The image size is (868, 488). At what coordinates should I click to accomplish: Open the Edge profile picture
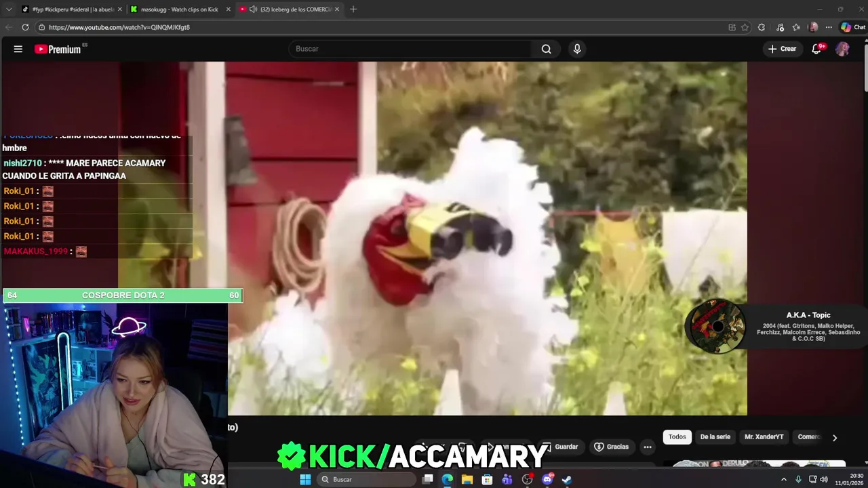pyautogui.click(x=813, y=27)
